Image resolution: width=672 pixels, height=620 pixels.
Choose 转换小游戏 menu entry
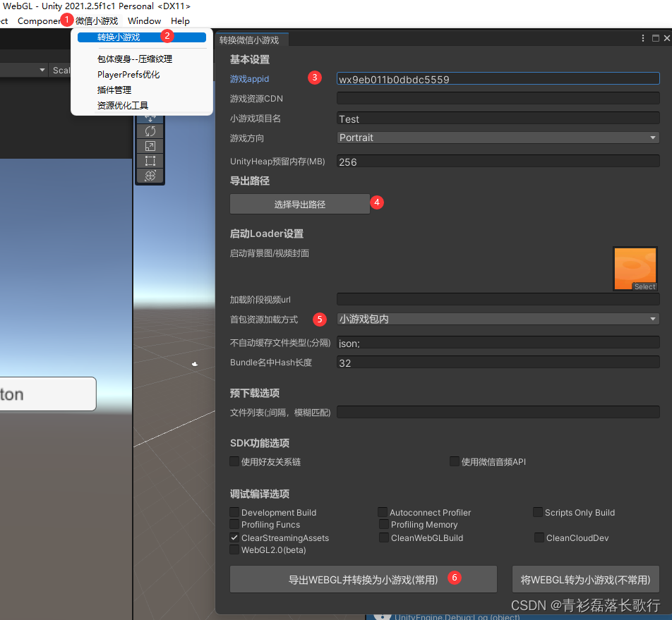(x=141, y=37)
